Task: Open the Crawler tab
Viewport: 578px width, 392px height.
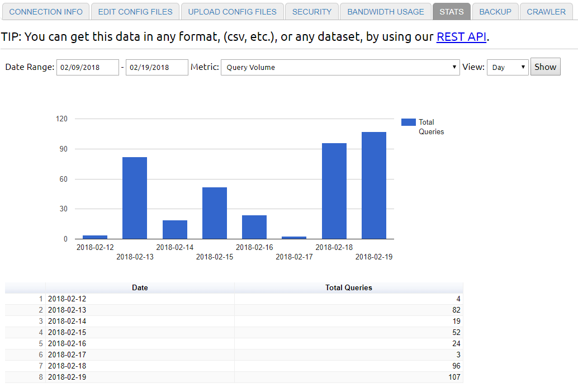Action: coord(546,12)
